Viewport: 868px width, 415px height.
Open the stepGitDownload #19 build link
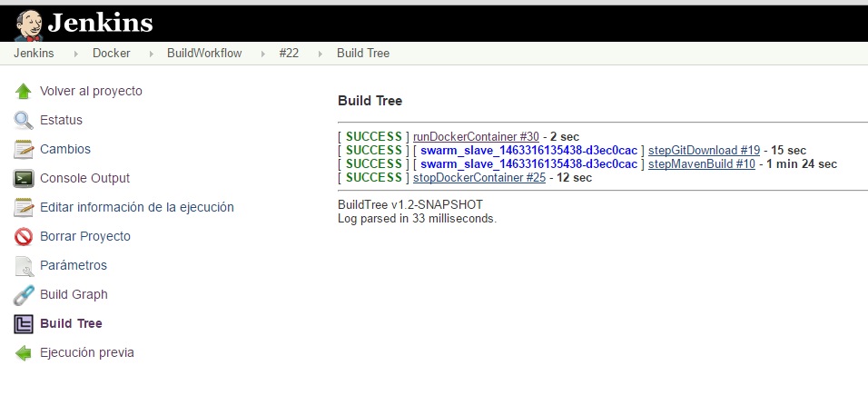click(705, 150)
